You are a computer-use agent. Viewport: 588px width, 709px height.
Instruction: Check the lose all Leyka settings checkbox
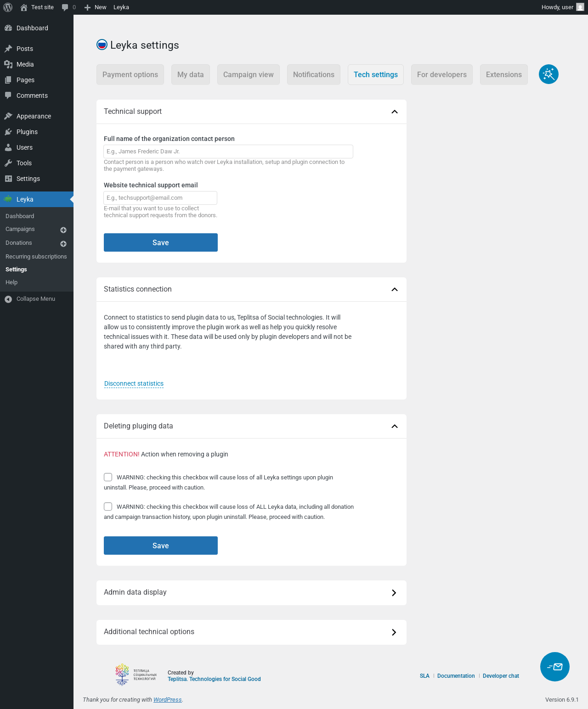point(108,477)
